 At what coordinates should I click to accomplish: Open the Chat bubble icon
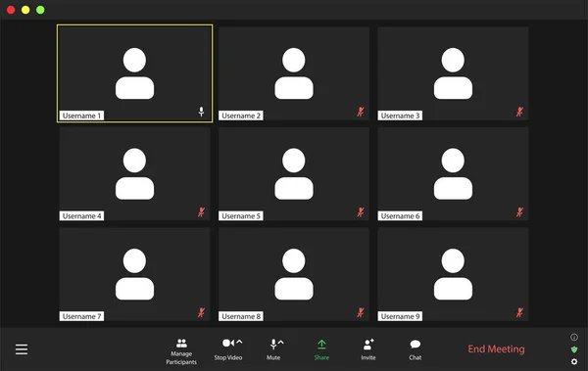point(416,344)
